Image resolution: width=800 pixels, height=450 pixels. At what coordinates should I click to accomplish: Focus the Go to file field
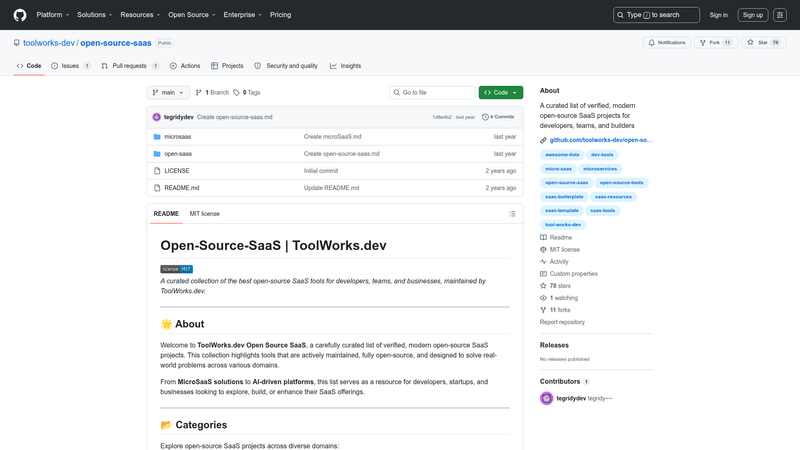click(x=432, y=92)
